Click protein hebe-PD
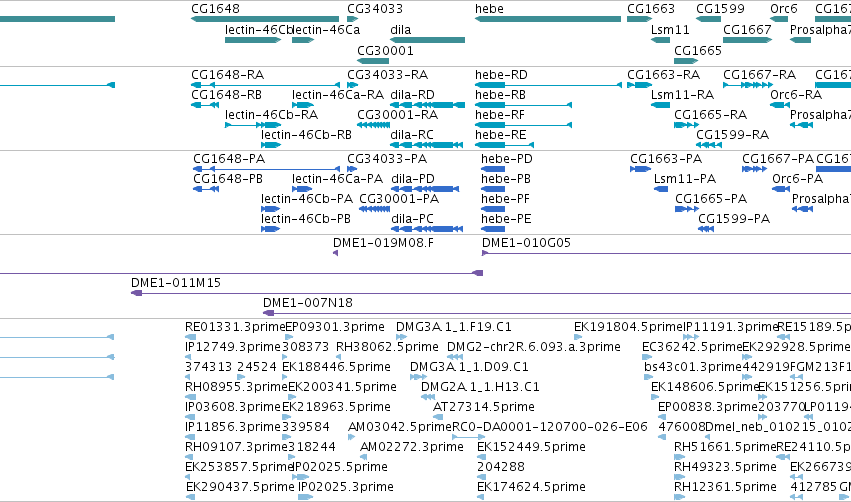 (506, 159)
